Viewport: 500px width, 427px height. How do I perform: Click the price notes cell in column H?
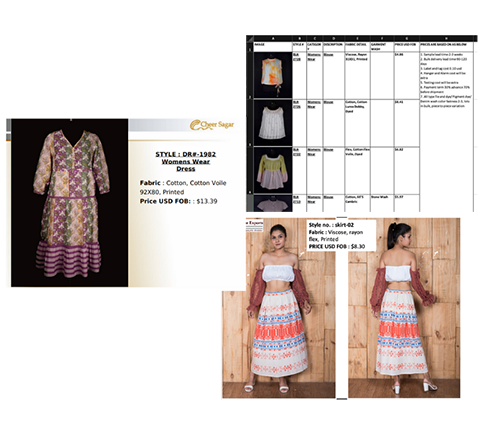click(x=446, y=132)
